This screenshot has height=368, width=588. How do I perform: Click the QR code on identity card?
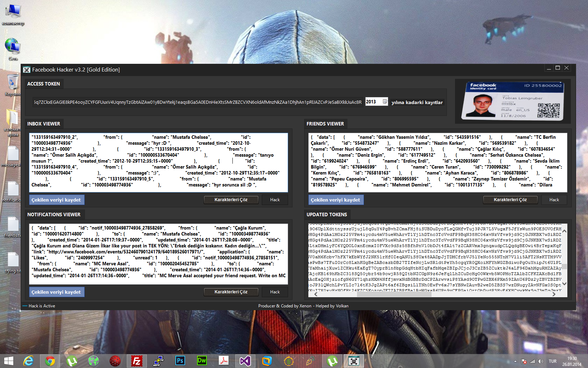tap(548, 110)
